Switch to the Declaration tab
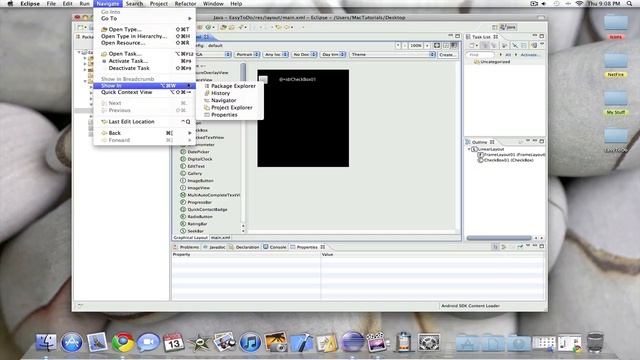Screen dimensions: 640x360 point(244,247)
